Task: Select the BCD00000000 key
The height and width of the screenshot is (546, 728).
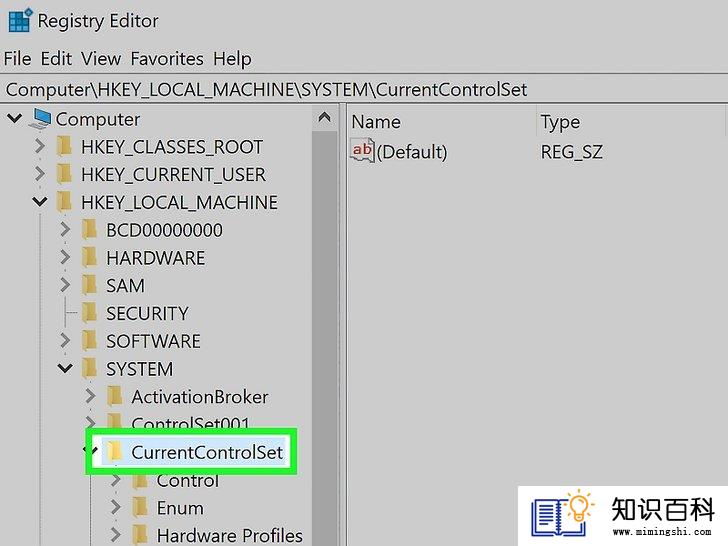Action: coord(164,231)
